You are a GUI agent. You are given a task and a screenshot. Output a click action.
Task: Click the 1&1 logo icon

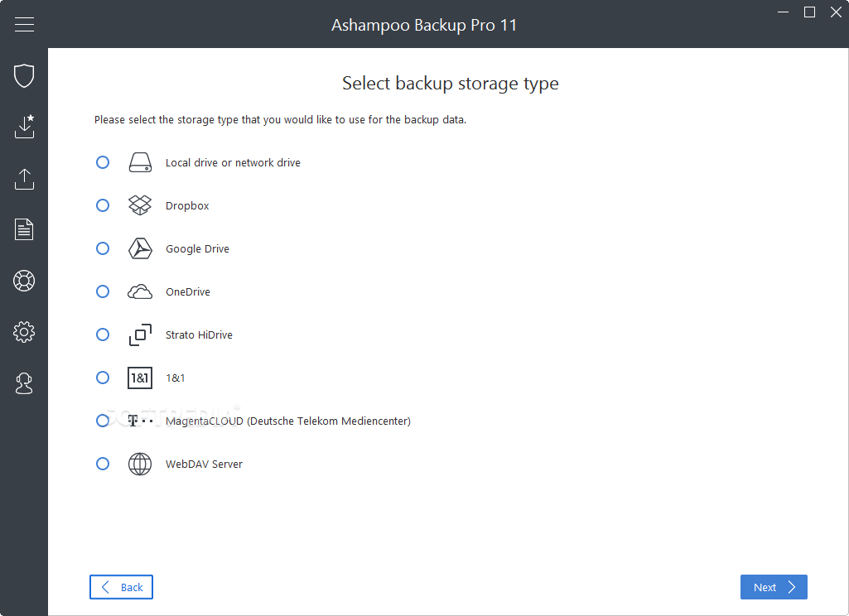coord(140,378)
